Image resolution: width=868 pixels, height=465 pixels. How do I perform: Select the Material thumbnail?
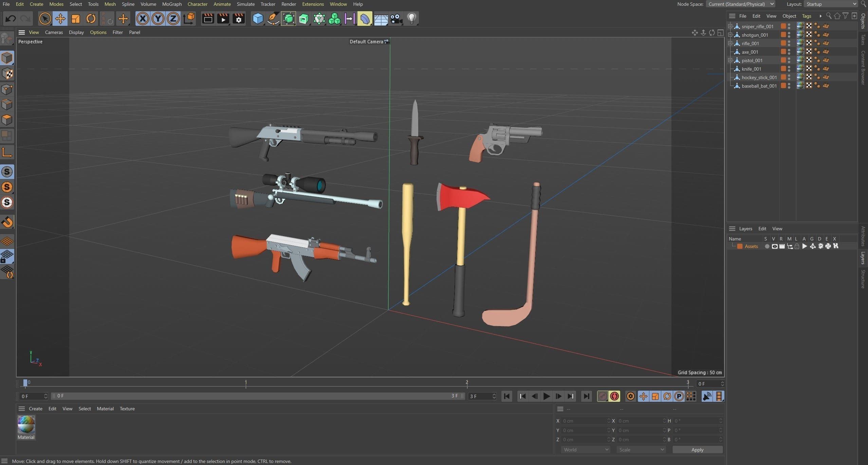(x=26, y=424)
